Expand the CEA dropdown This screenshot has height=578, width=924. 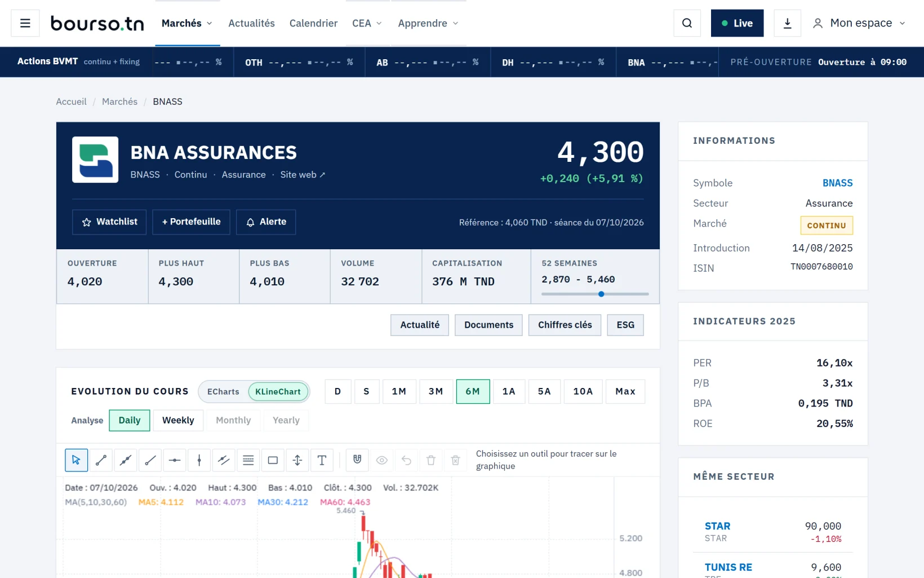point(367,23)
